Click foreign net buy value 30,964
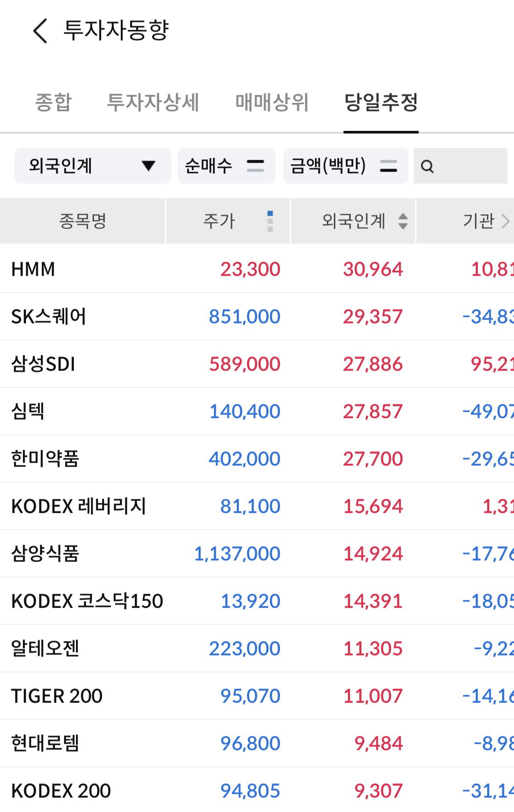Screen dimensions: 514x812 (373, 269)
